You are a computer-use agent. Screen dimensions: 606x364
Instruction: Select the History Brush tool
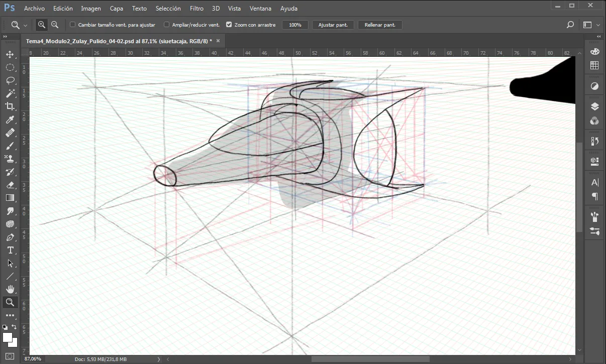pos(10,172)
